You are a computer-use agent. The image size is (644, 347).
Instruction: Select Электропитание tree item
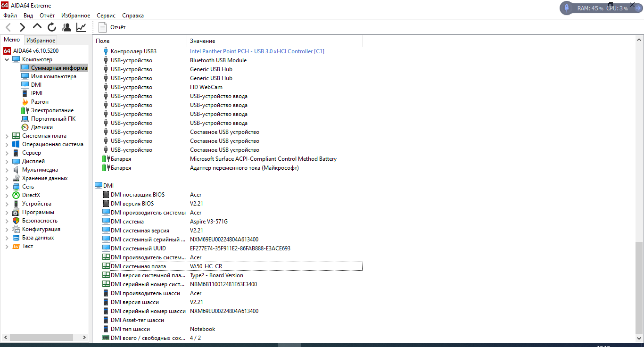52,110
